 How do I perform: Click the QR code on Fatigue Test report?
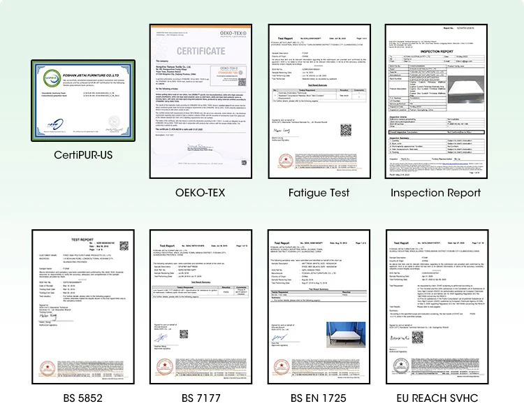point(346,130)
